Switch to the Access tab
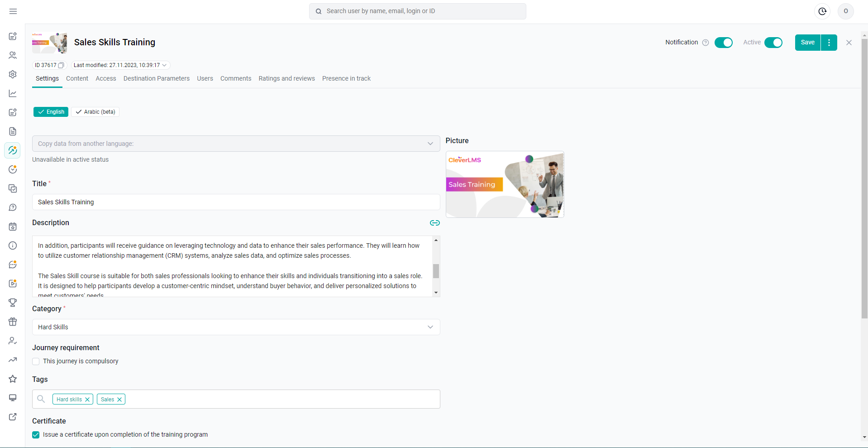The image size is (868, 448). pos(106,78)
